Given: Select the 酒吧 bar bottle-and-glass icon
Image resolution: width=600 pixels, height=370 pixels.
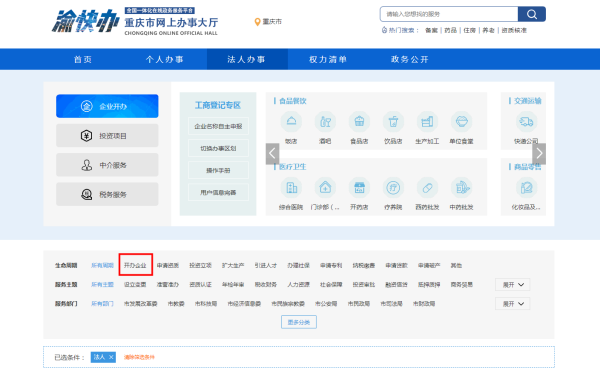Looking at the screenshot, I should pos(325,122).
